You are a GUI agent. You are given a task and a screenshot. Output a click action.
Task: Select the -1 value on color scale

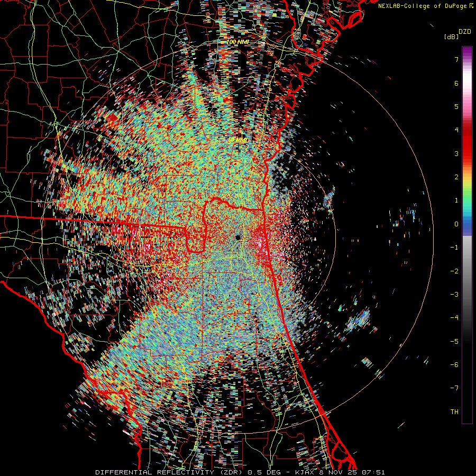(454, 248)
